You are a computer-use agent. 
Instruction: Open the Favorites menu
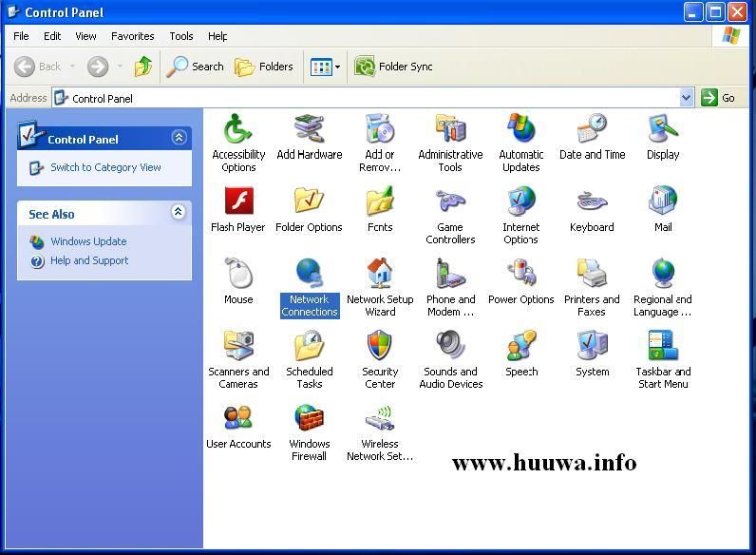click(x=133, y=36)
